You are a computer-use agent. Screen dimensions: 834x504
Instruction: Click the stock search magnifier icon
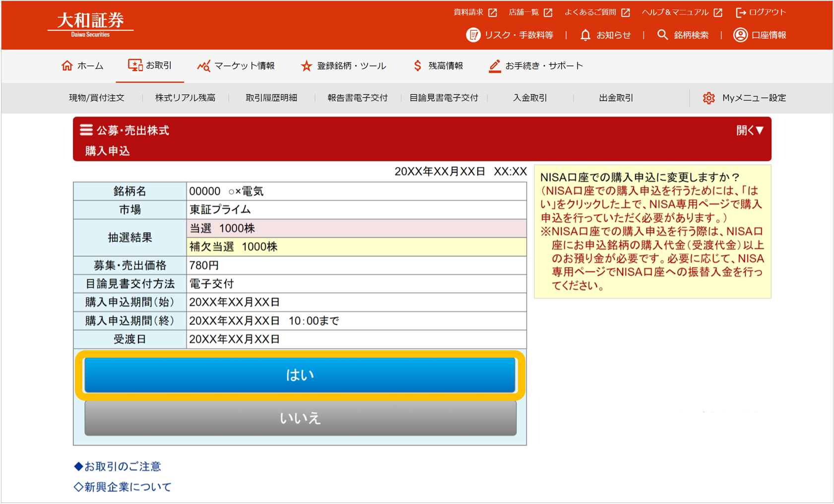pyautogui.click(x=662, y=35)
